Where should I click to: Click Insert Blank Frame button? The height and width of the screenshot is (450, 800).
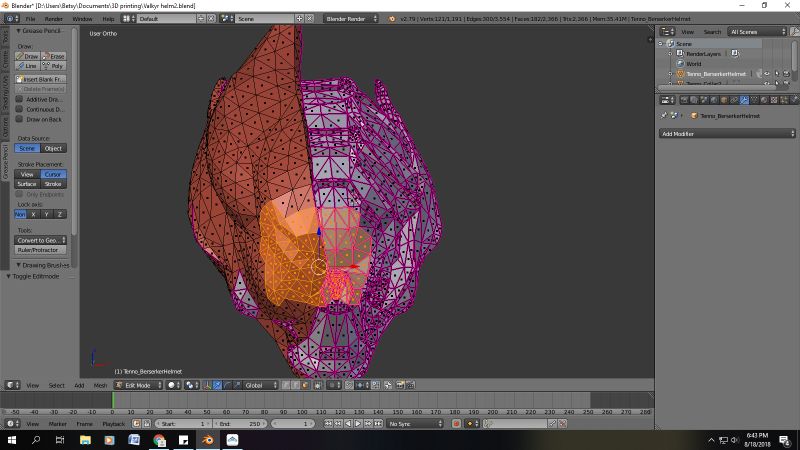coord(40,79)
